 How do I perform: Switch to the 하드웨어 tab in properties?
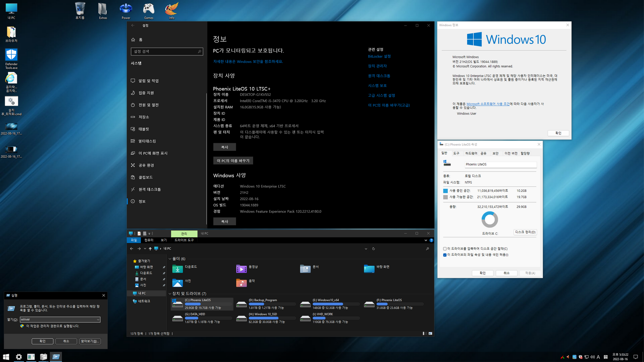[471, 153]
